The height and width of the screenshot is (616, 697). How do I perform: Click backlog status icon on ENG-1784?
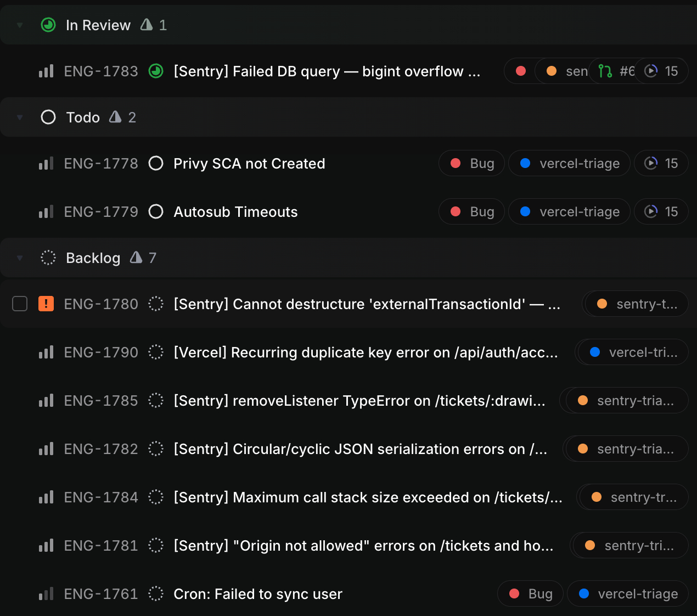[x=156, y=497]
